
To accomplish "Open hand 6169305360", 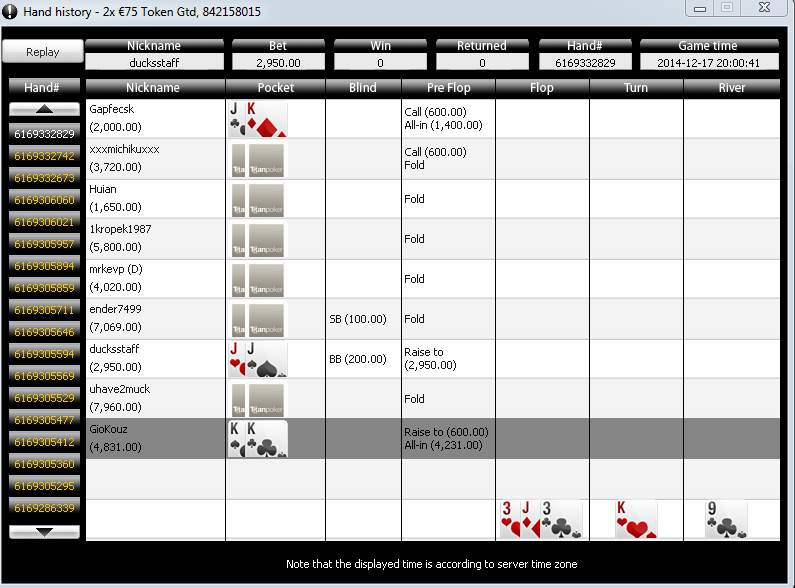I will point(44,464).
